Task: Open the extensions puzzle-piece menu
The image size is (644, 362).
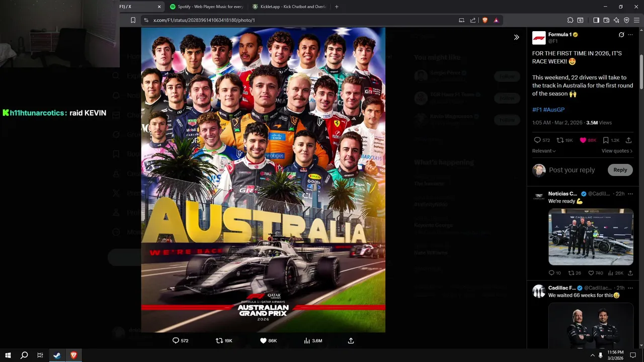Action: click(x=570, y=20)
